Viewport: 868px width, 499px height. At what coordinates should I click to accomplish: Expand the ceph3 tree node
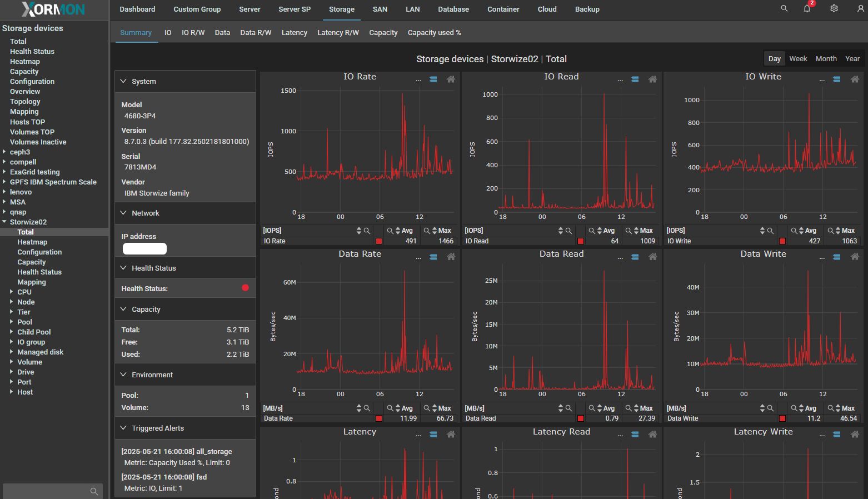pyautogui.click(x=4, y=152)
